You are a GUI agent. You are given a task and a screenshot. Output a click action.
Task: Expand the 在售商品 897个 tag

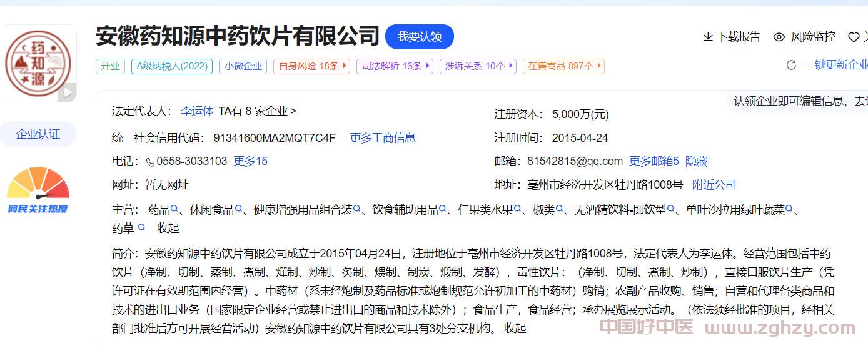pos(564,66)
